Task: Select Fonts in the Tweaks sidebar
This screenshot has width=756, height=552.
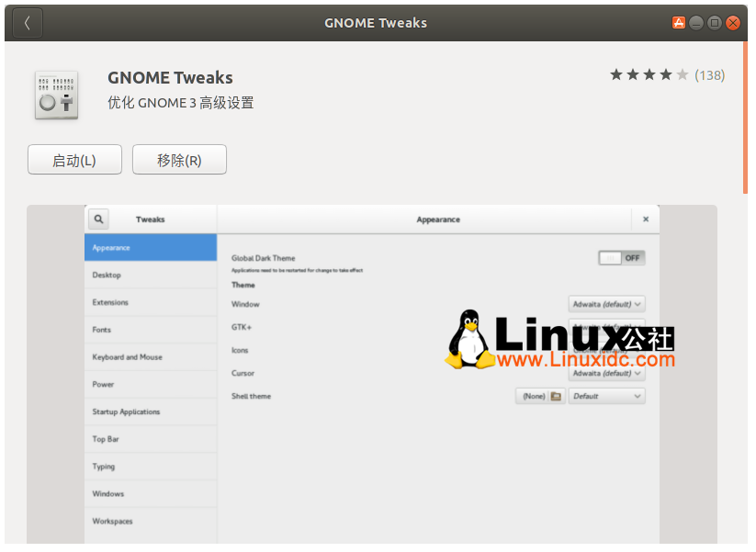Action: 151,331
